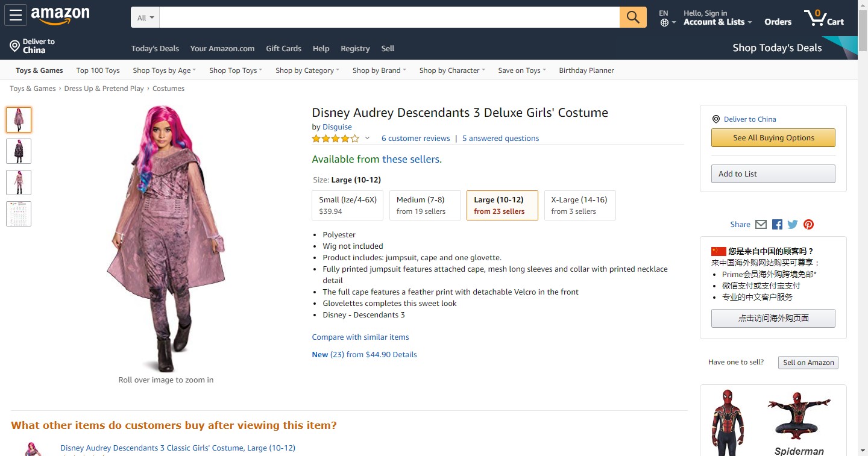
Task: Click See All Buying Options button
Action: click(x=773, y=138)
